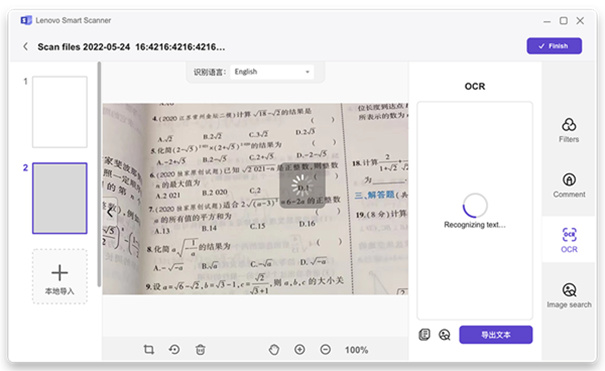Click the local import plus tile
Image resolution: width=605 pixels, height=371 pixels.
coord(60,277)
